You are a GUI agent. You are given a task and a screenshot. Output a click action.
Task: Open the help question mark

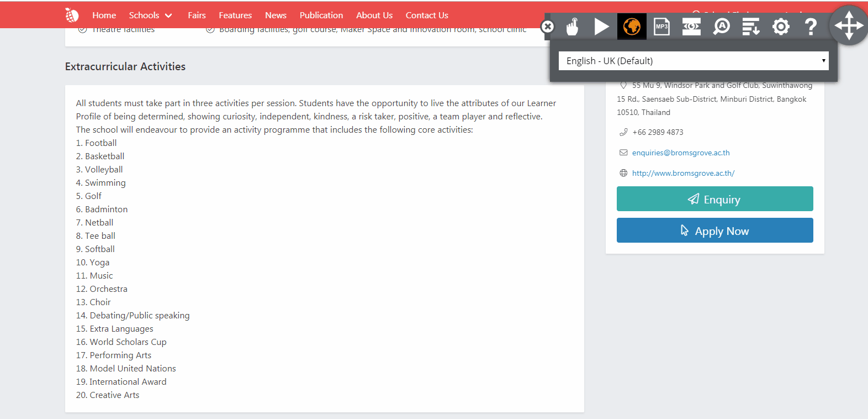pos(811,27)
